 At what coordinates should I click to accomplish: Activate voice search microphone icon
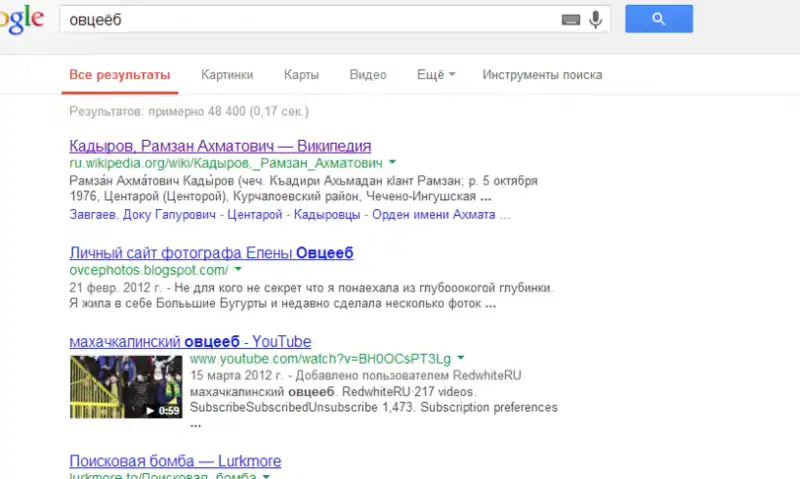coord(596,19)
